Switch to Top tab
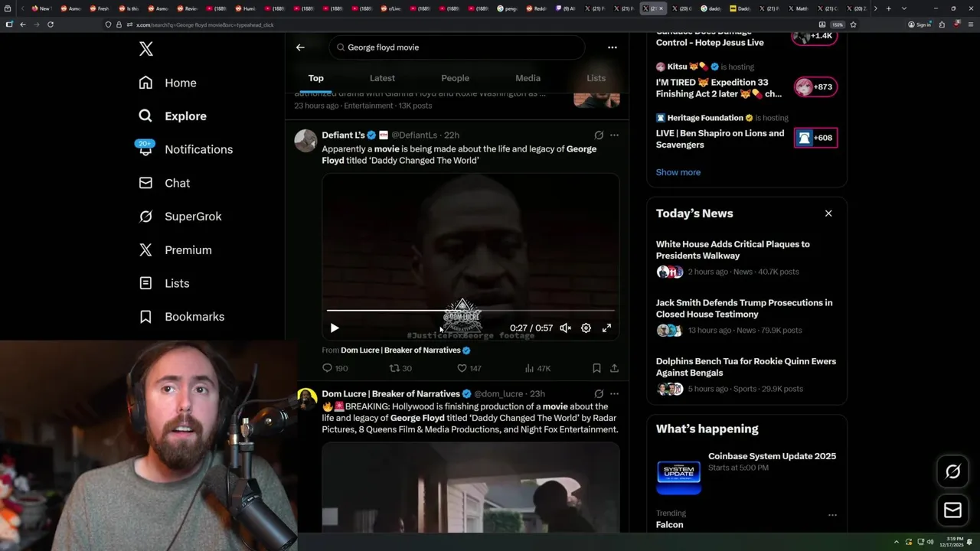The height and width of the screenshot is (551, 980). click(316, 78)
